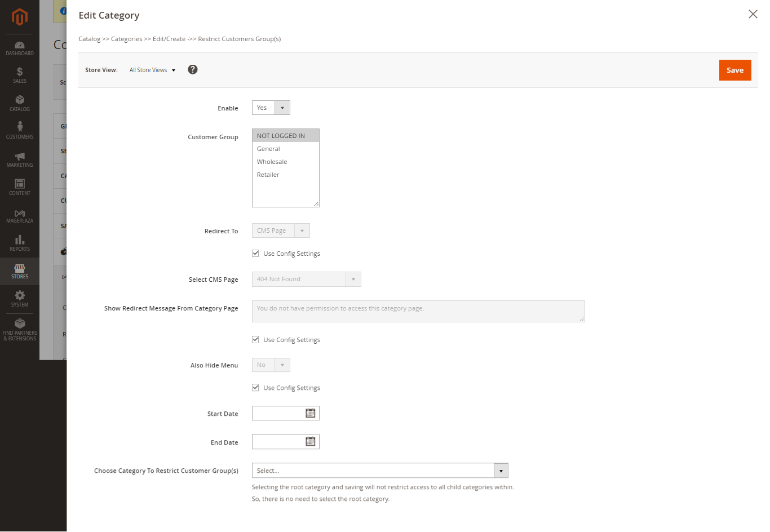Image resolution: width=770 pixels, height=532 pixels.
Task: Click the help question mark icon
Action: coord(193,70)
